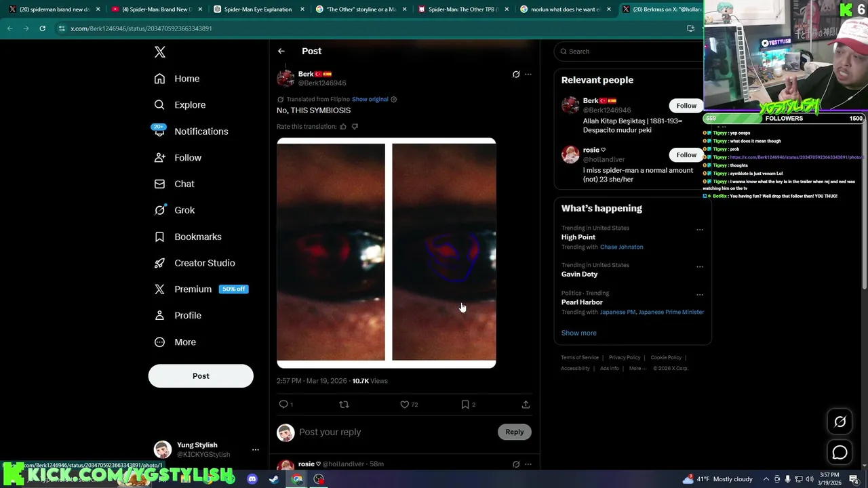
Task: Open Terms of Service link
Action: (x=580, y=358)
